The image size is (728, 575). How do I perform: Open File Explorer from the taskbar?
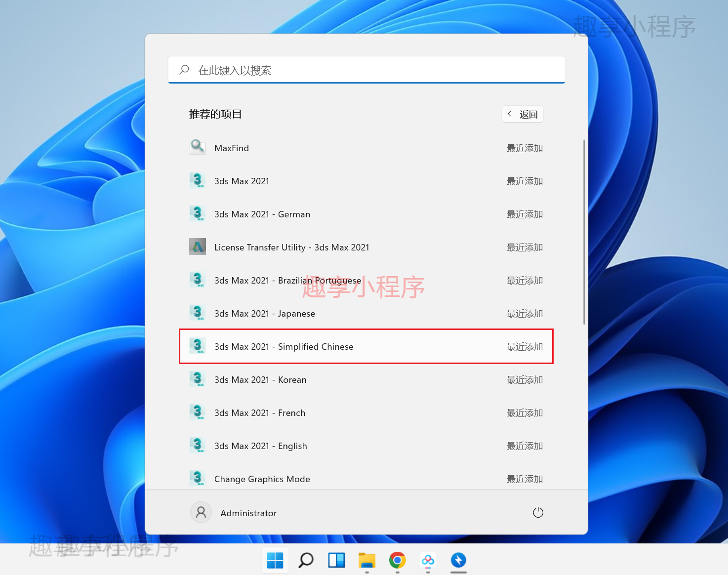(x=367, y=560)
